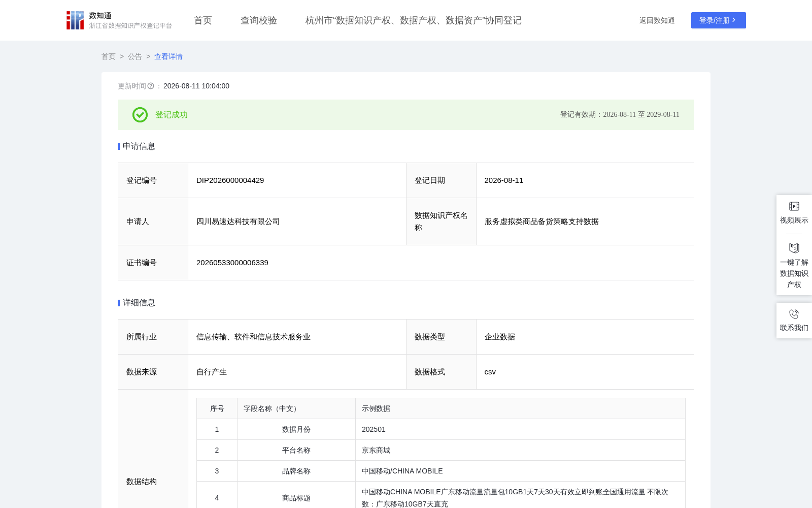Select certificate number 20260533000006339
812x508 pixels.
point(232,263)
